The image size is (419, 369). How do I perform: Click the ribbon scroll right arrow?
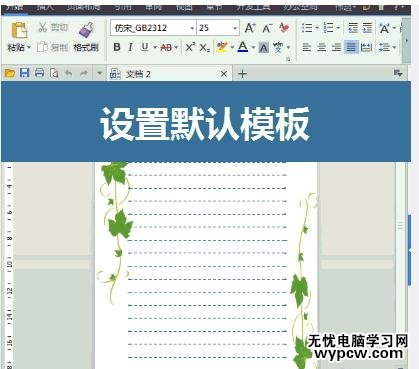click(406, 40)
